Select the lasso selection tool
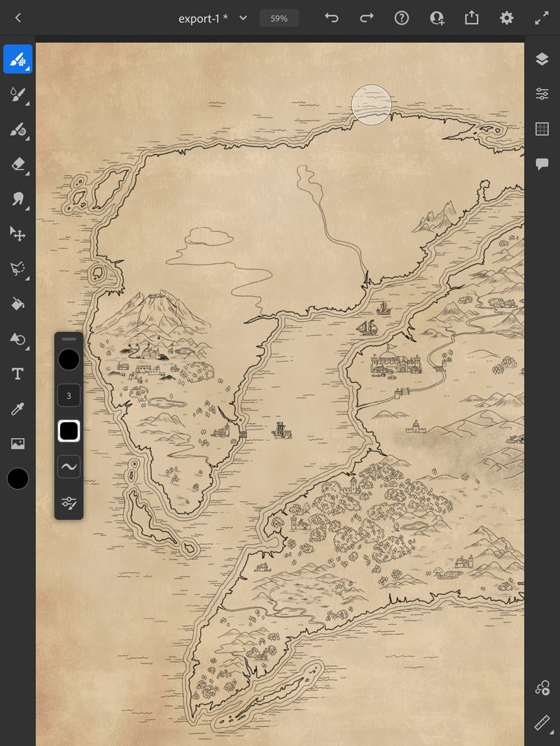The image size is (560, 746). click(x=17, y=269)
